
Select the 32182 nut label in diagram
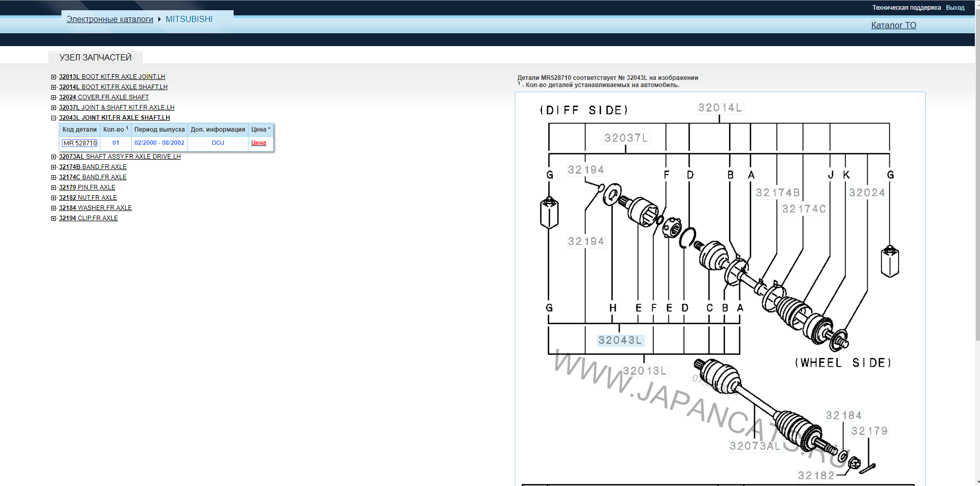(x=816, y=475)
